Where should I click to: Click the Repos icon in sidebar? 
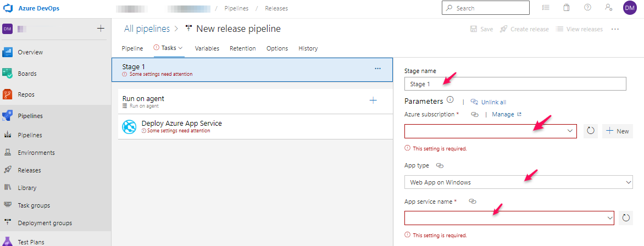[x=8, y=94]
